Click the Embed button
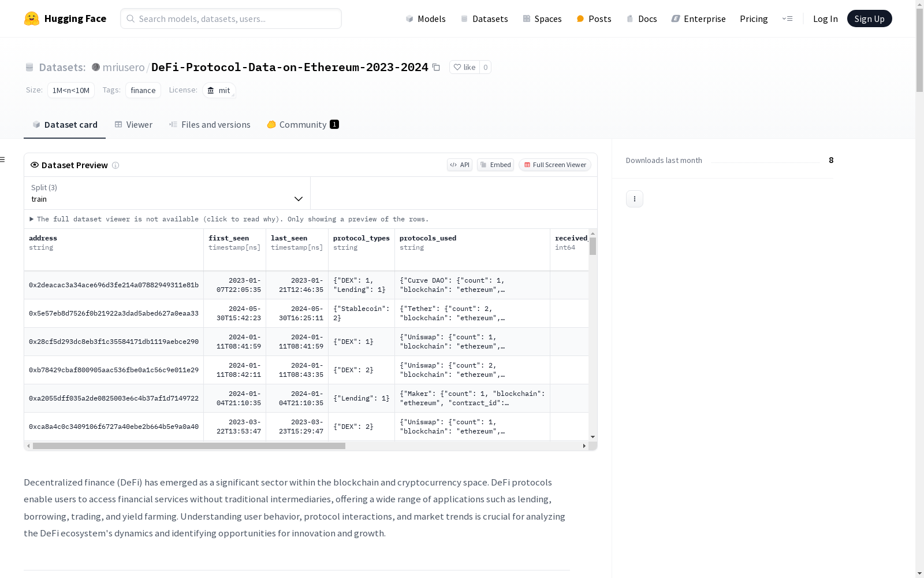 (x=495, y=165)
